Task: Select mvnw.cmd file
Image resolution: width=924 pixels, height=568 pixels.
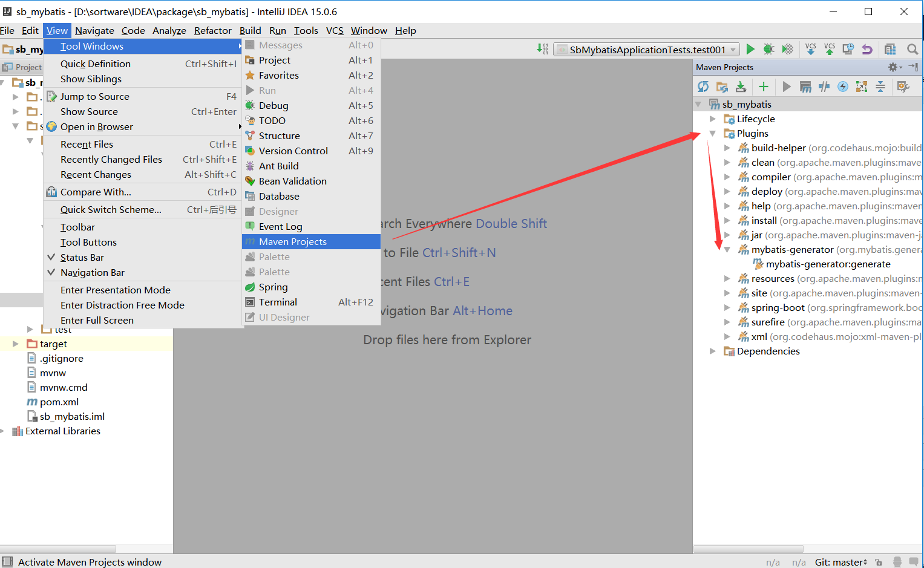Action: point(64,387)
